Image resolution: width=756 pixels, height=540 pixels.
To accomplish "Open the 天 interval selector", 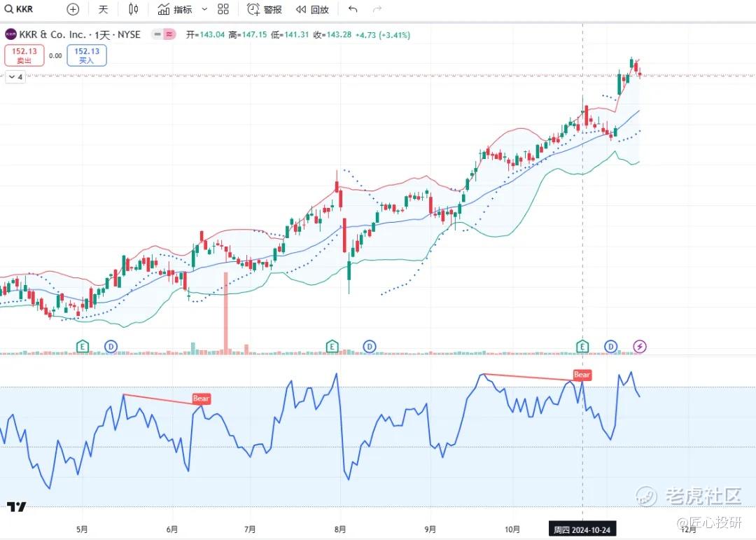I will [103, 9].
